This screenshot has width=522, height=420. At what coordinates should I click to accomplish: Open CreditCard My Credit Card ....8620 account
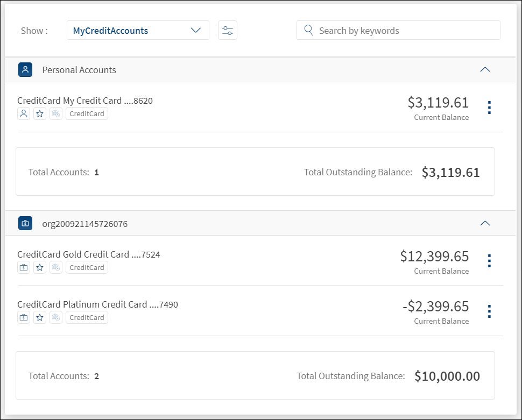(x=85, y=101)
